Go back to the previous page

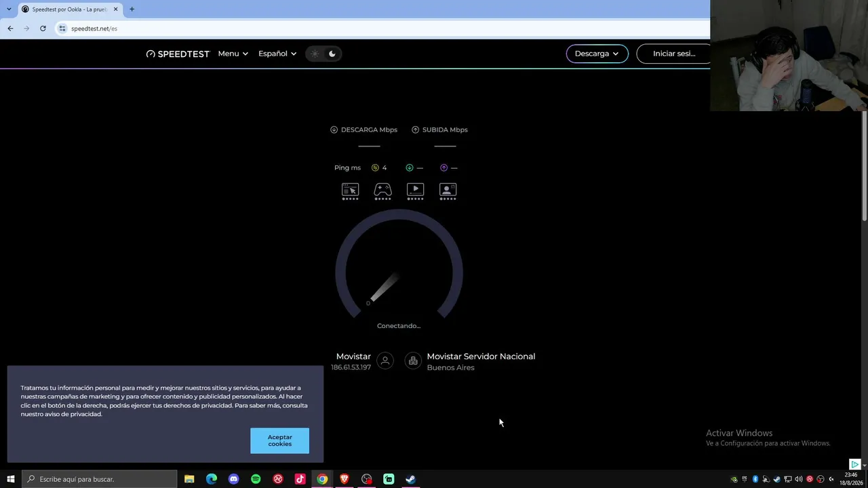(10, 28)
